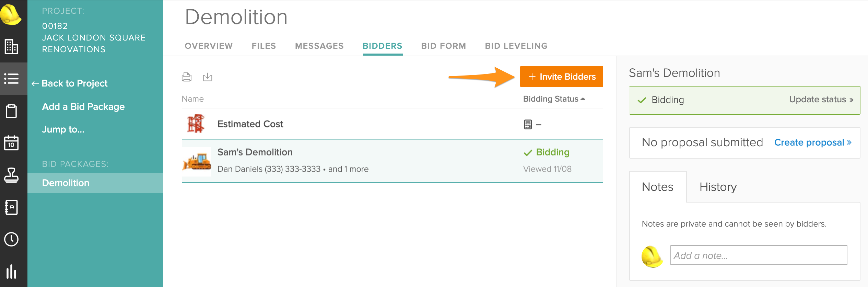Expand the Jump to... menu
The image size is (868, 287).
click(x=63, y=129)
